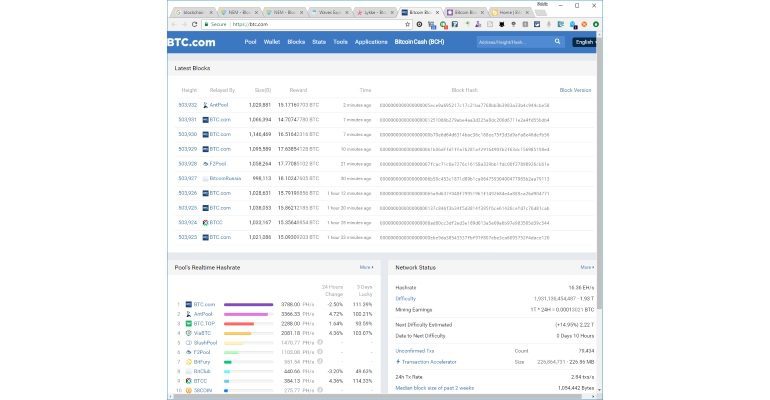This screenshot has height=400, width=770.
Task: Expand More in Pool's Realtime Hashrate
Action: click(x=366, y=268)
